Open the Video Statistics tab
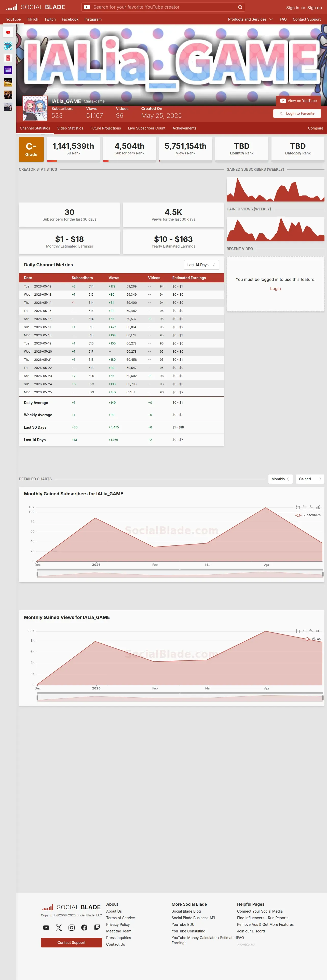 coord(70,128)
